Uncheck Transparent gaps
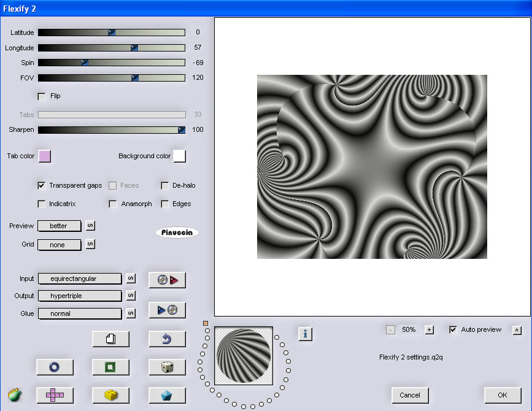Screen dimensions: 532x411 click(x=41, y=185)
